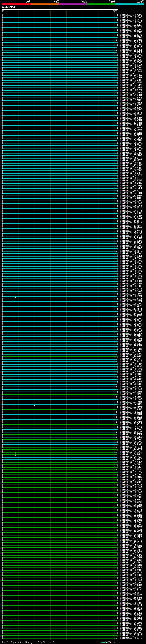Click hit label UniRef100_B3WXV5
146x644 pixels.
point(131,110)
